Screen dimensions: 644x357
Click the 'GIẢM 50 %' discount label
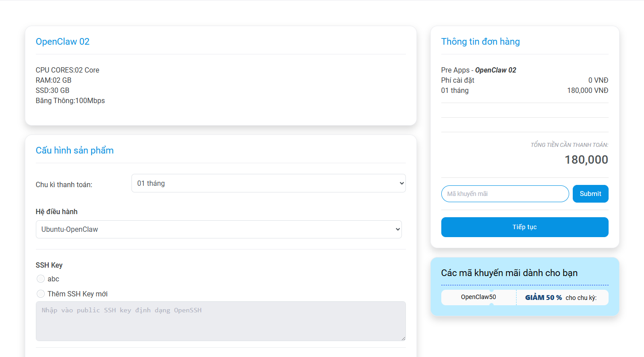tap(544, 298)
